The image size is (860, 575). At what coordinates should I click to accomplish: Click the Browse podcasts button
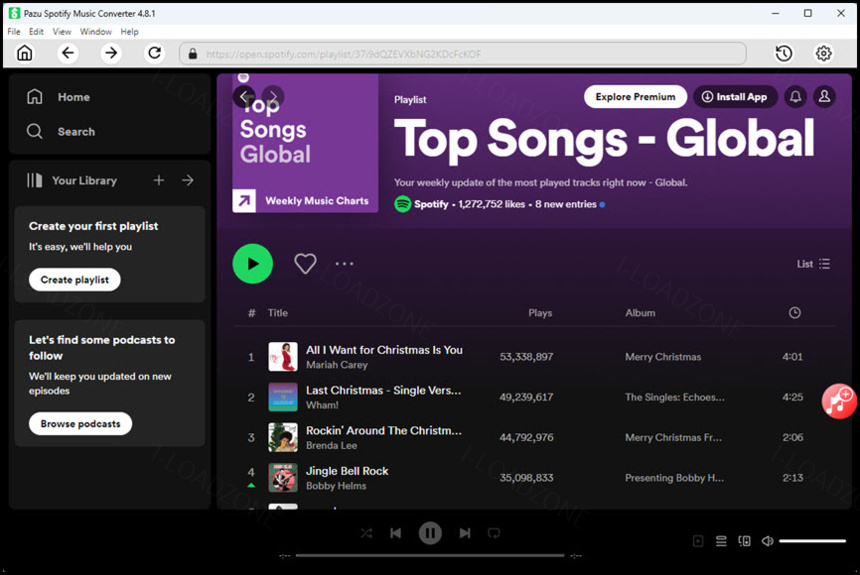tap(80, 424)
